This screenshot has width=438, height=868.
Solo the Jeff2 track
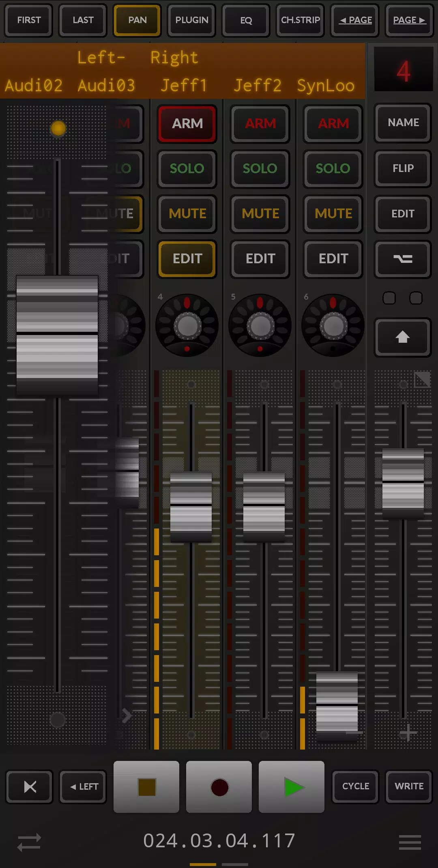point(260,169)
